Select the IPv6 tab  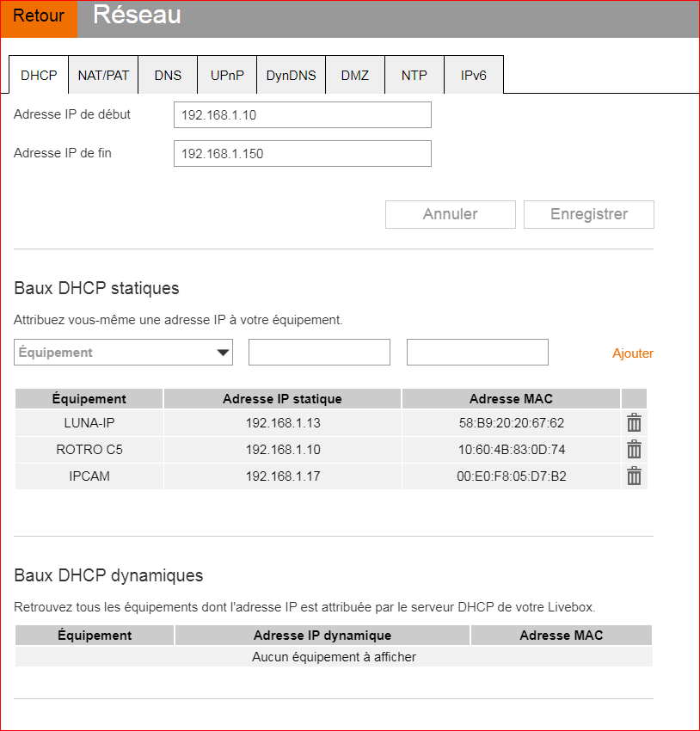tap(473, 75)
